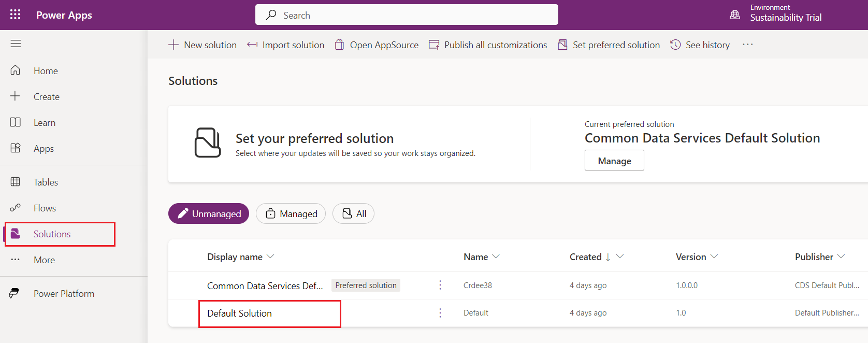Open Tables in navigation

coord(46,182)
